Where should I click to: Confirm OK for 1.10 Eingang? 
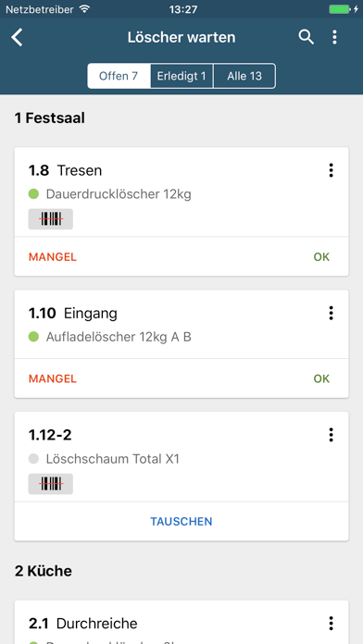pyautogui.click(x=321, y=378)
